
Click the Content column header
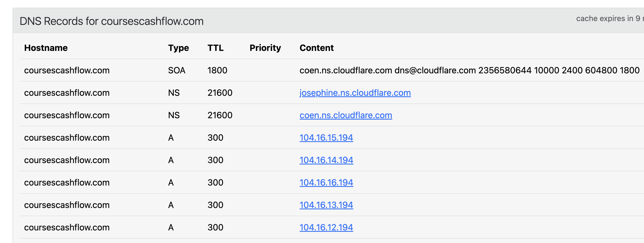[x=317, y=48]
